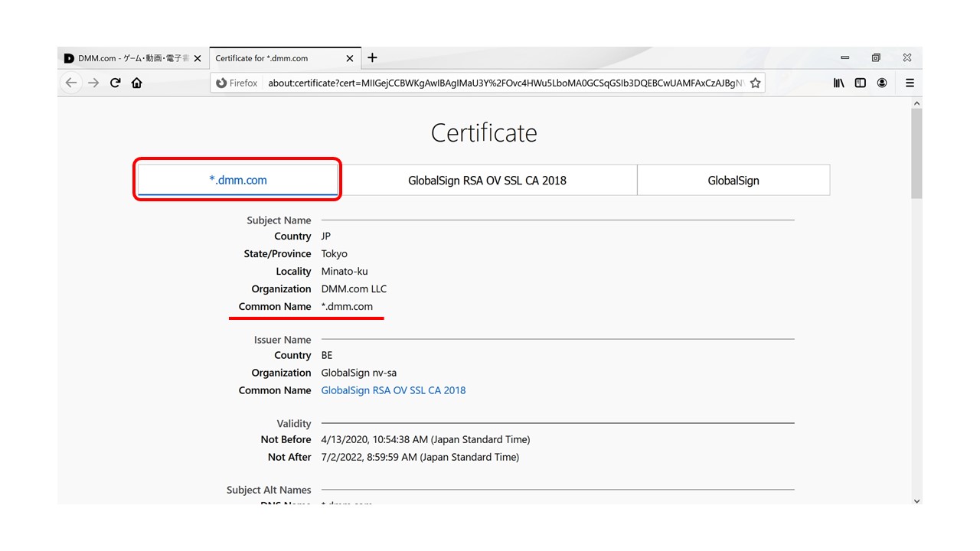Open a new tab with plus button

coord(372,57)
